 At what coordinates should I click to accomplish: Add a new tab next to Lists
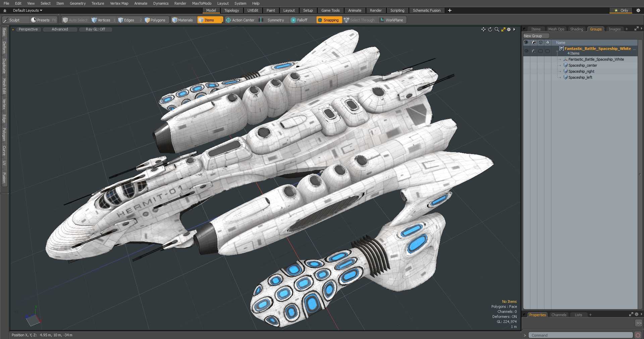590,315
